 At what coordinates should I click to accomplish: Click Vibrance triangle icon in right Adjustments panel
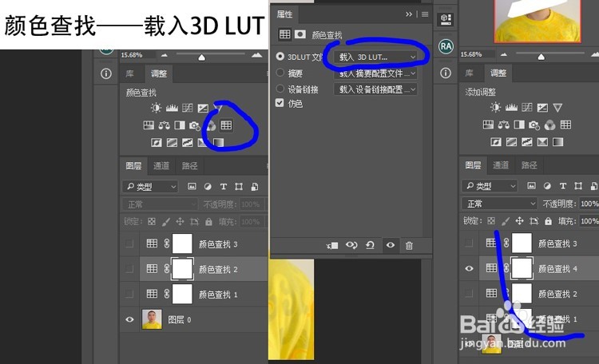tap(557, 108)
